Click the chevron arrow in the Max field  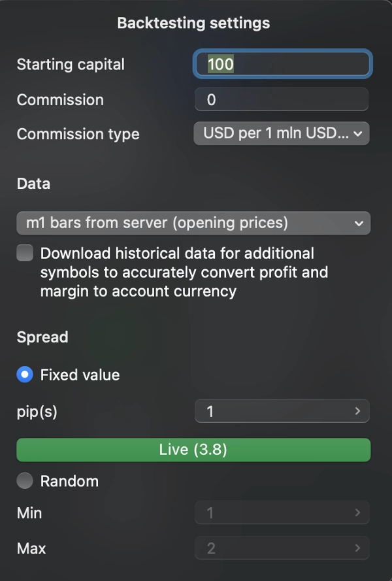coord(357,548)
